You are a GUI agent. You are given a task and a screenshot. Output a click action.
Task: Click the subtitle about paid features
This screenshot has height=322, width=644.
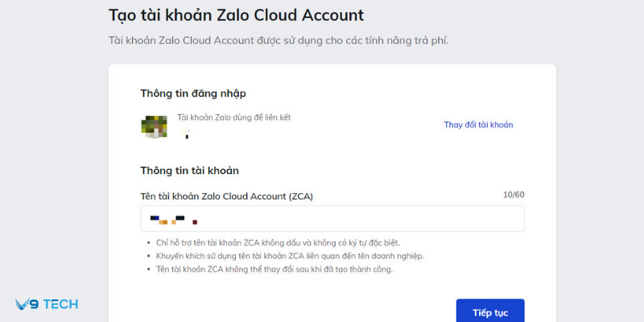click(x=278, y=41)
